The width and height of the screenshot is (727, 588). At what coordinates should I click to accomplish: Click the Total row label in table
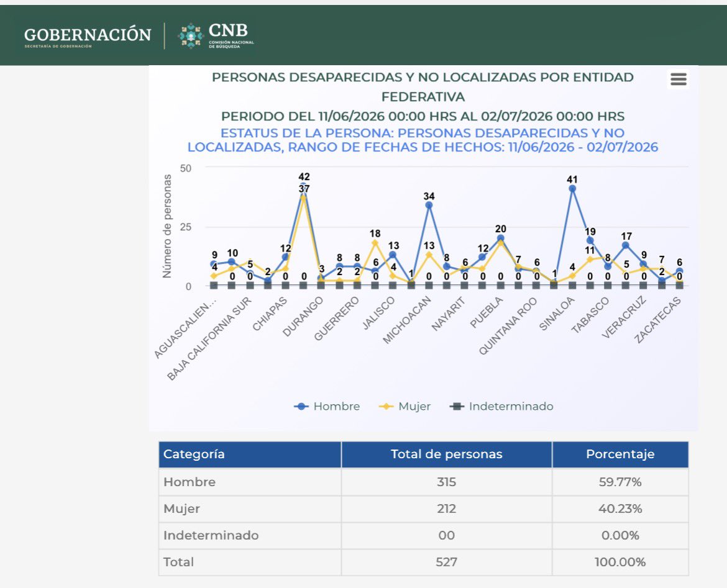[x=178, y=562]
